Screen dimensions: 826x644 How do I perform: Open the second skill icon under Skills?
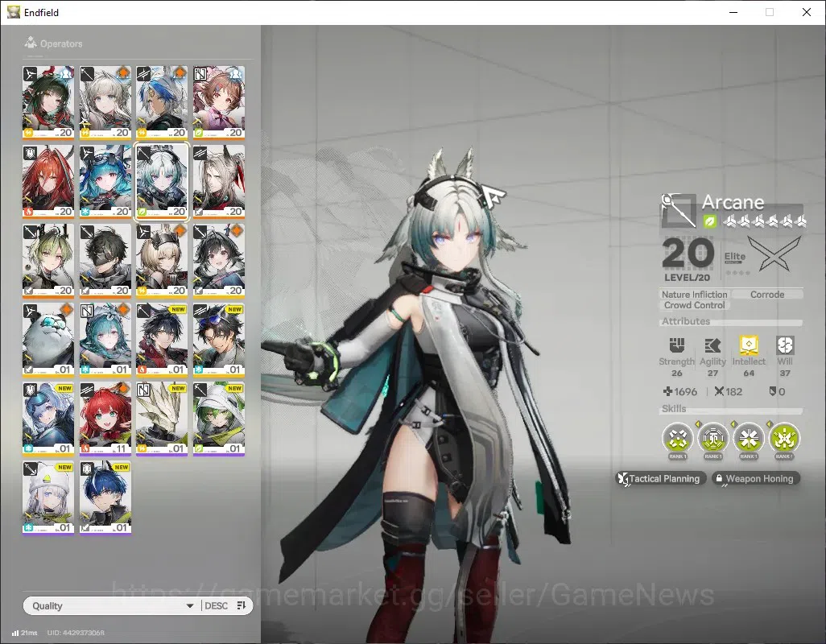[x=712, y=438]
